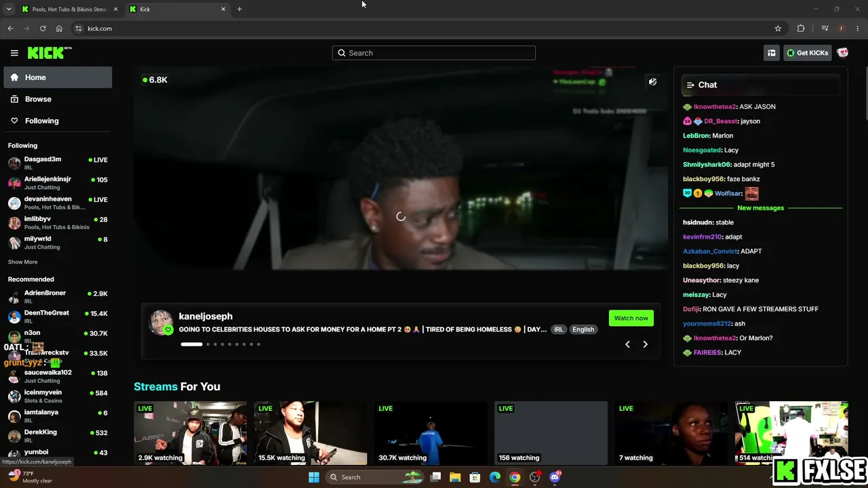Open Ariellejenkinsjr in the Following list
This screenshot has width=868, height=488.
coord(58,183)
